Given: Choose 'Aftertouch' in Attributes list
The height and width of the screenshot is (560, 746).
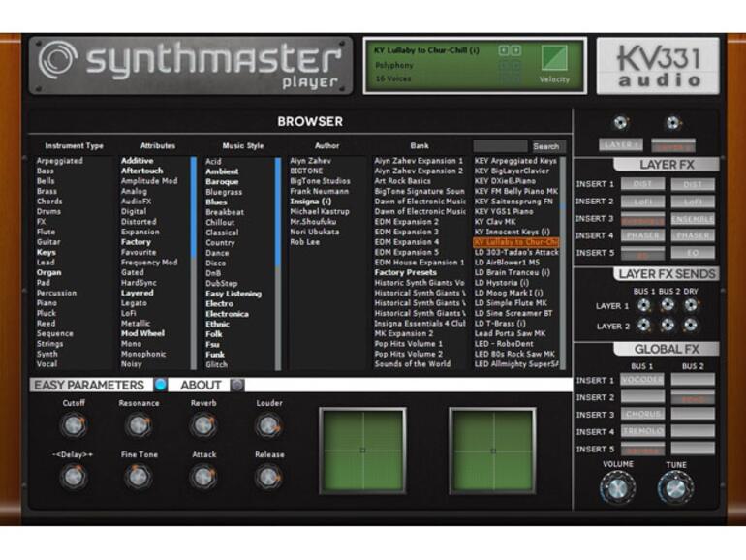Looking at the screenshot, I should 141,171.
